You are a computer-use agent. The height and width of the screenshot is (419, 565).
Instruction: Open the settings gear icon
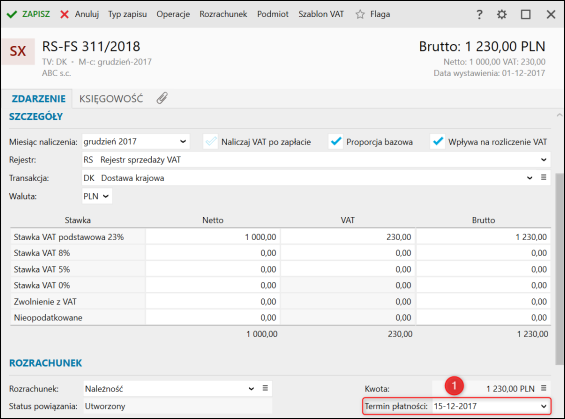pyautogui.click(x=502, y=14)
